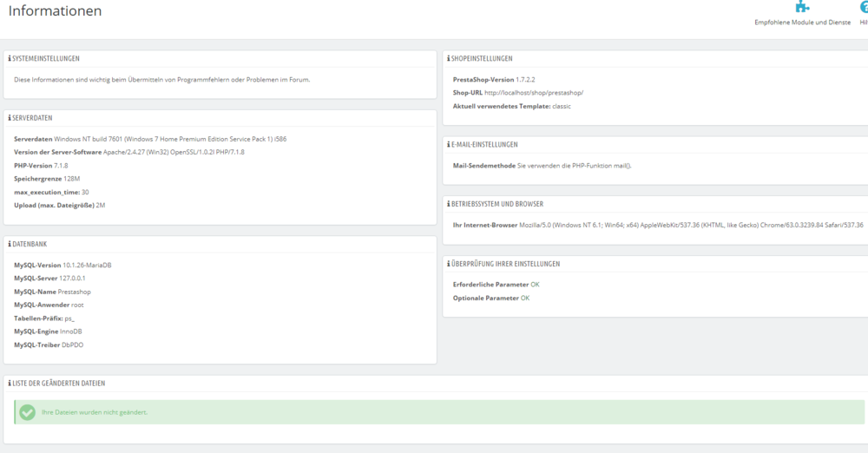Image resolution: width=868 pixels, height=453 pixels.
Task: Click the Speichergrenze 128M line
Action: [47, 179]
